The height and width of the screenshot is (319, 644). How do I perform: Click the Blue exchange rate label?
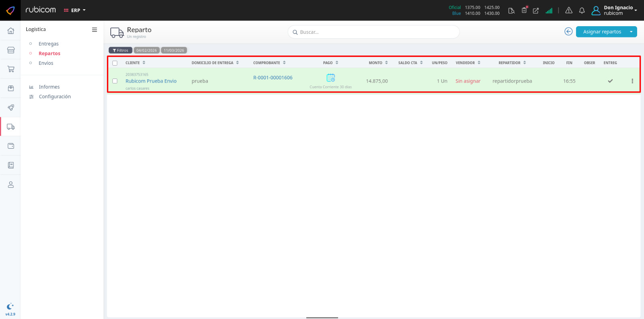point(456,13)
